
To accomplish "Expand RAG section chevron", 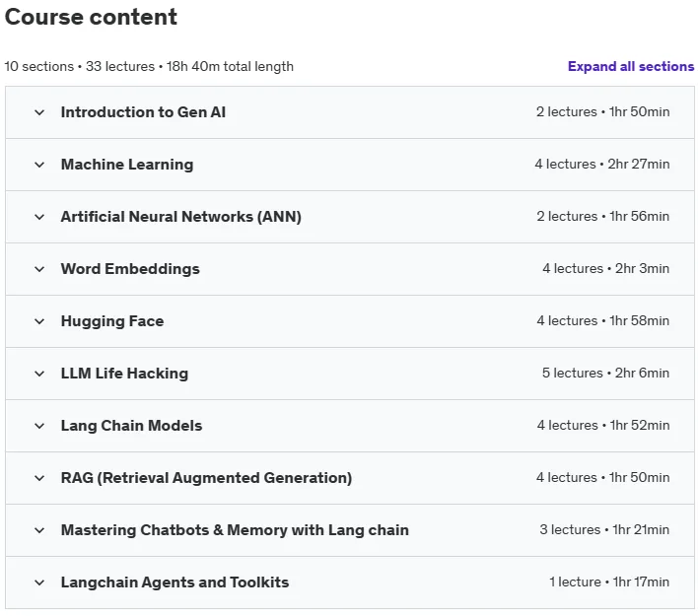I will pos(39,478).
